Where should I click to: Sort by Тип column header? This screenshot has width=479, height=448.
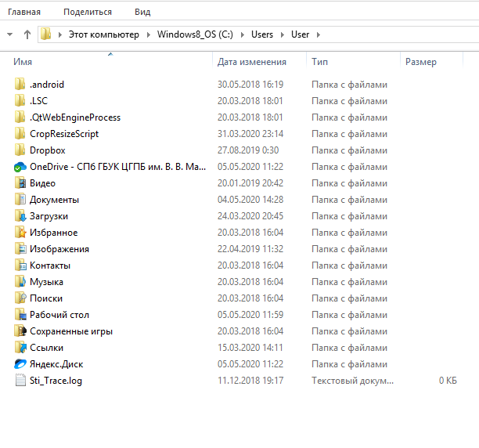click(319, 62)
